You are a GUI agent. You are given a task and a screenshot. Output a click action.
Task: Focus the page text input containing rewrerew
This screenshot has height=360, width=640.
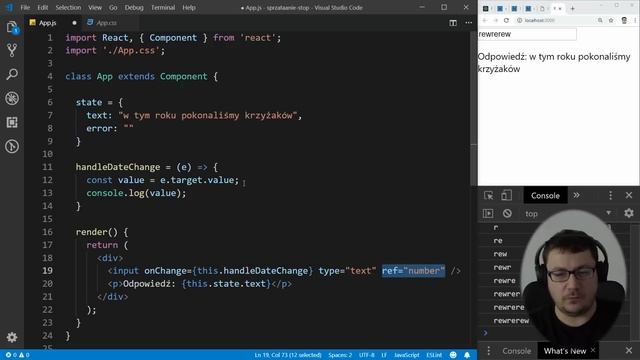[x=527, y=34]
